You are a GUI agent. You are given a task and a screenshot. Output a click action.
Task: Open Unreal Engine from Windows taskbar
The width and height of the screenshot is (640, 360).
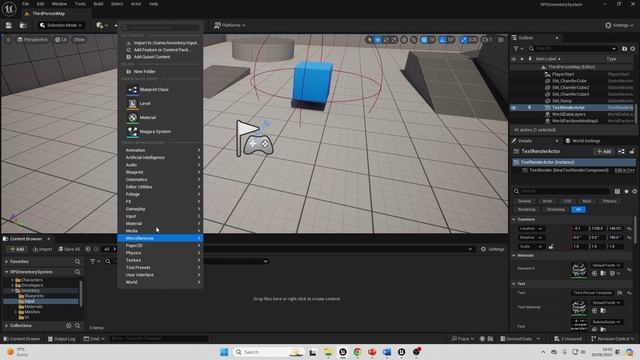343,352
